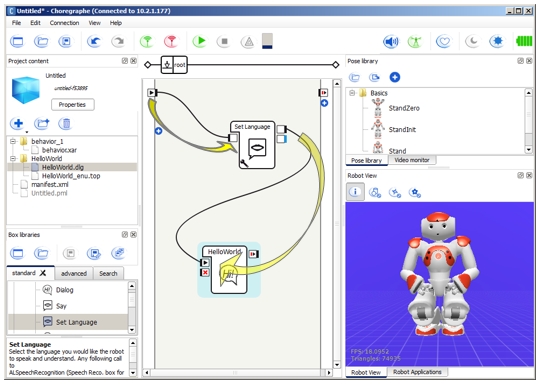Click the NAO robot in Robot View
The width and height of the screenshot is (538, 386).
point(440,273)
